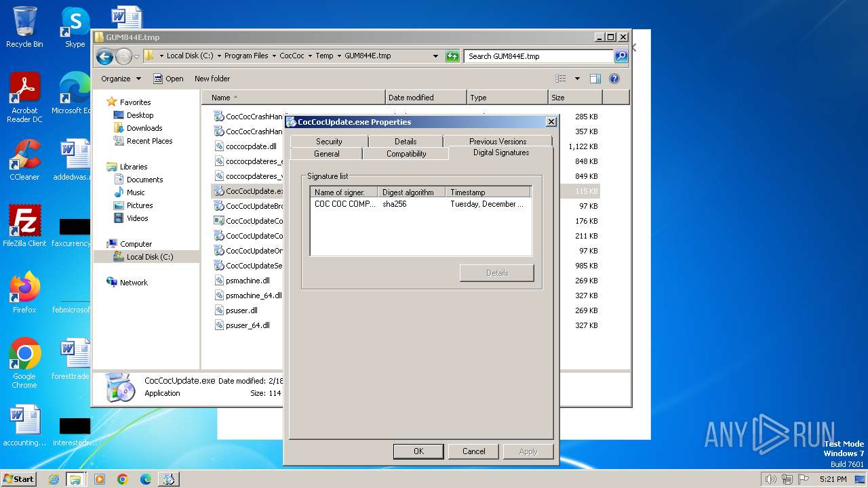Select psmachine_64.dll file
This screenshot has width=868, height=488.
248,296
